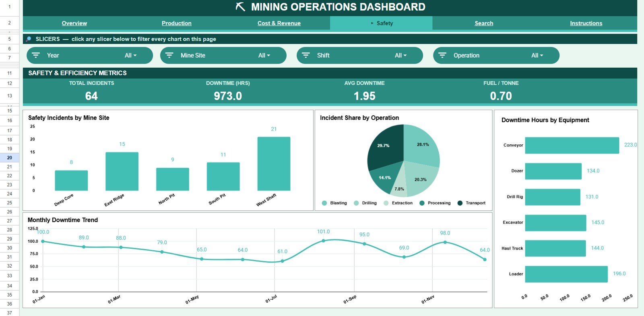Switch to the Cost & Revenue tab
644x316 pixels.
pos(279,23)
